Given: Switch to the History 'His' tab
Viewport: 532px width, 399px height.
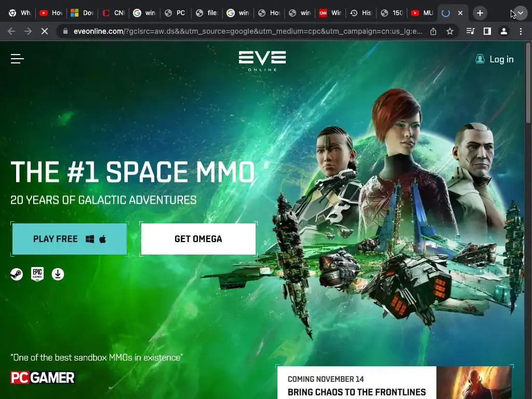Looking at the screenshot, I should [362, 13].
